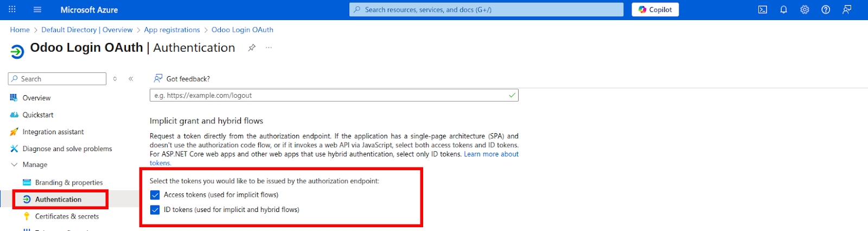Open Copilot
This screenshot has height=231, width=868.
tap(655, 10)
